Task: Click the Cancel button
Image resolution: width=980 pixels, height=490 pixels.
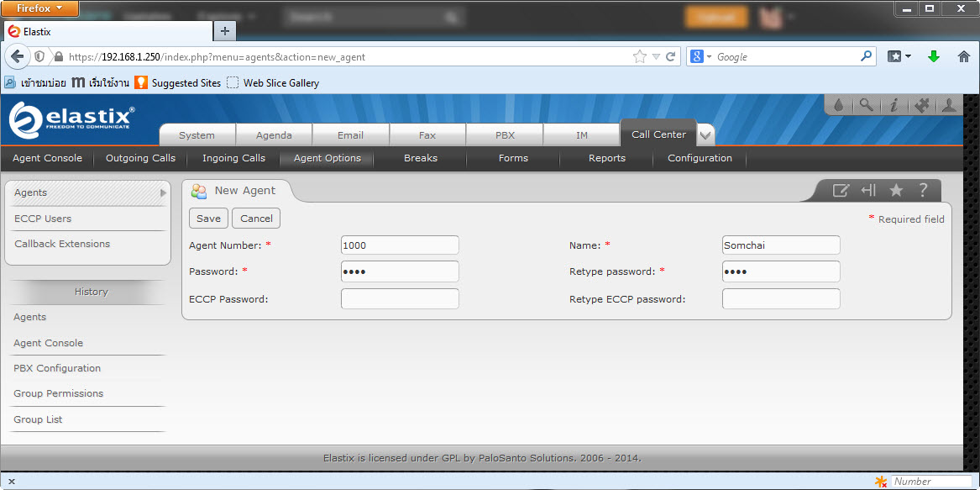Action: [x=256, y=219]
